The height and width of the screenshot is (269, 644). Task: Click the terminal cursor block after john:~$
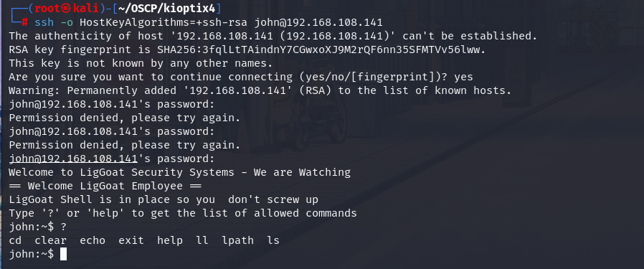(63, 254)
